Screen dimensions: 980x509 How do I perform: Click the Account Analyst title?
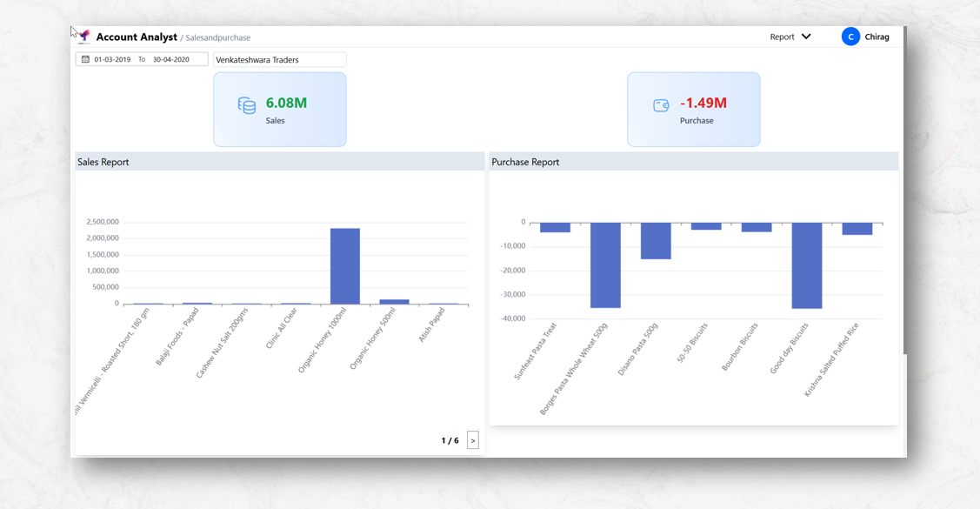(137, 37)
